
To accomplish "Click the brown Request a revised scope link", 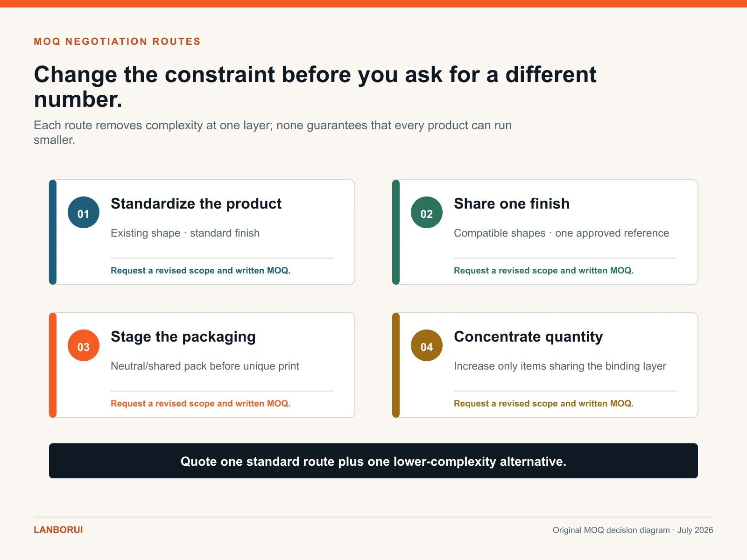I will click(543, 404).
